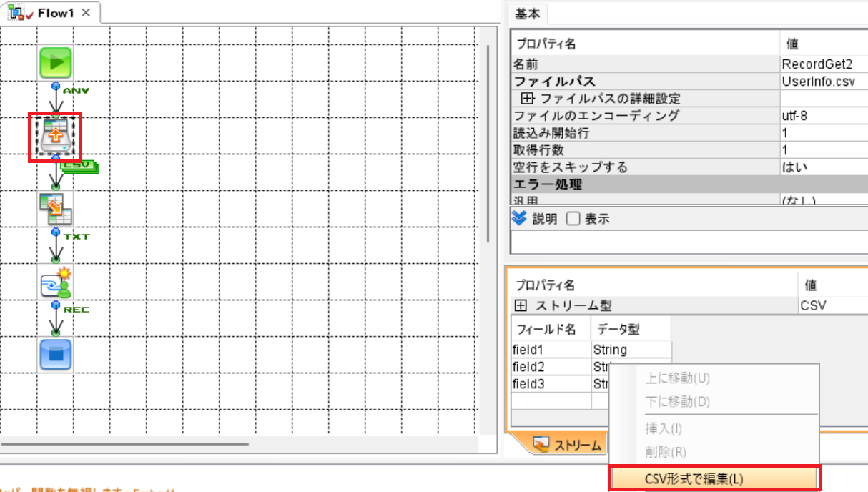868x492 pixels.
Task: Click the stream tab icon at the bottom
Action: click(541, 445)
